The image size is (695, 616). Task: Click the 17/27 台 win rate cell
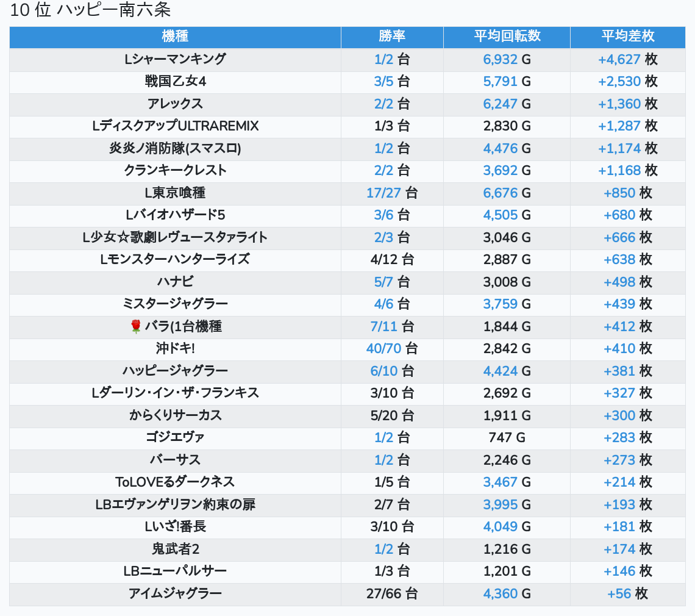coord(392,193)
